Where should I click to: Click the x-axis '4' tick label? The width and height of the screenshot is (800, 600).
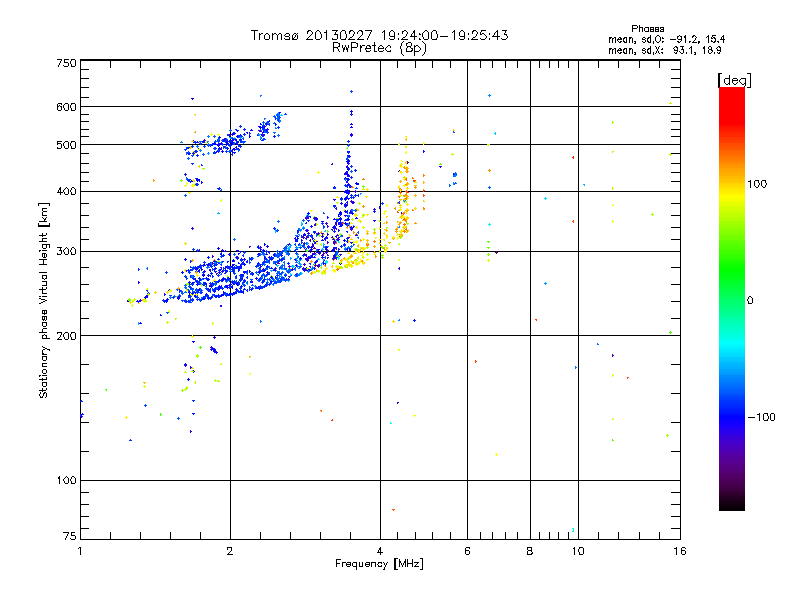click(x=380, y=551)
